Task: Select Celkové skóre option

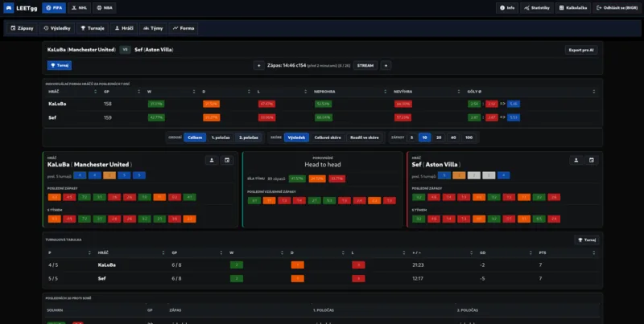Action: coord(328,137)
